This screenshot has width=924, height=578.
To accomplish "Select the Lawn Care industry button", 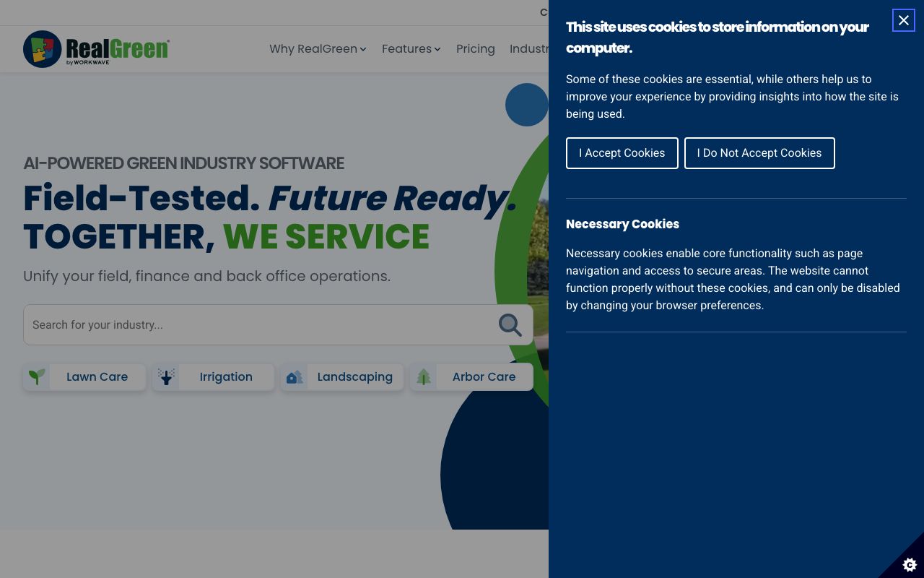I will click(84, 376).
